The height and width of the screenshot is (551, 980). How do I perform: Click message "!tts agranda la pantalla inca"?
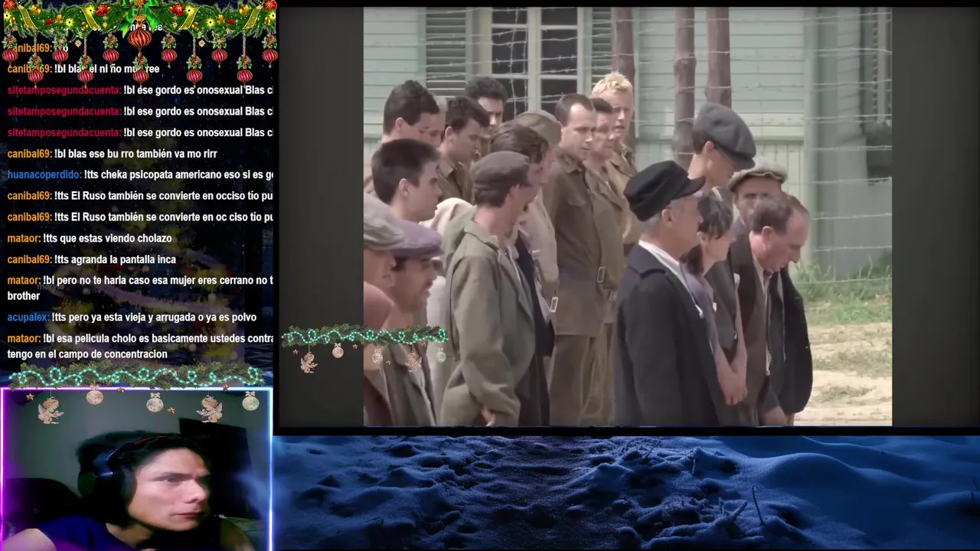tap(115, 259)
